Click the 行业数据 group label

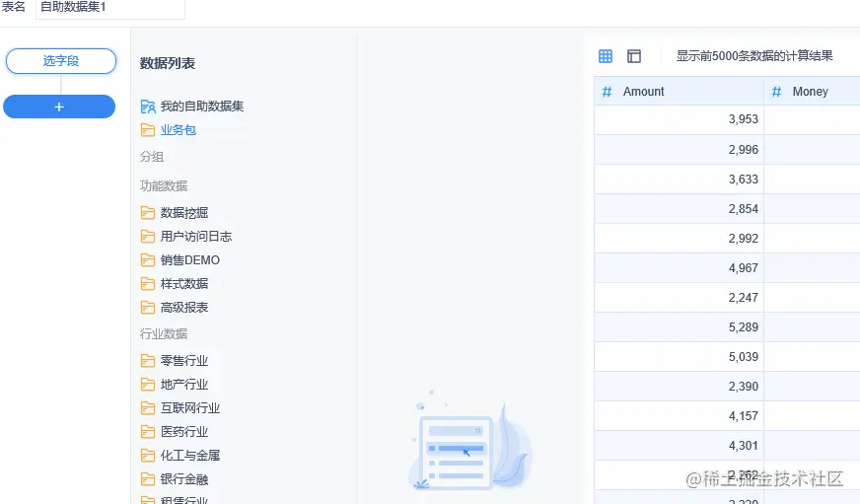164,334
